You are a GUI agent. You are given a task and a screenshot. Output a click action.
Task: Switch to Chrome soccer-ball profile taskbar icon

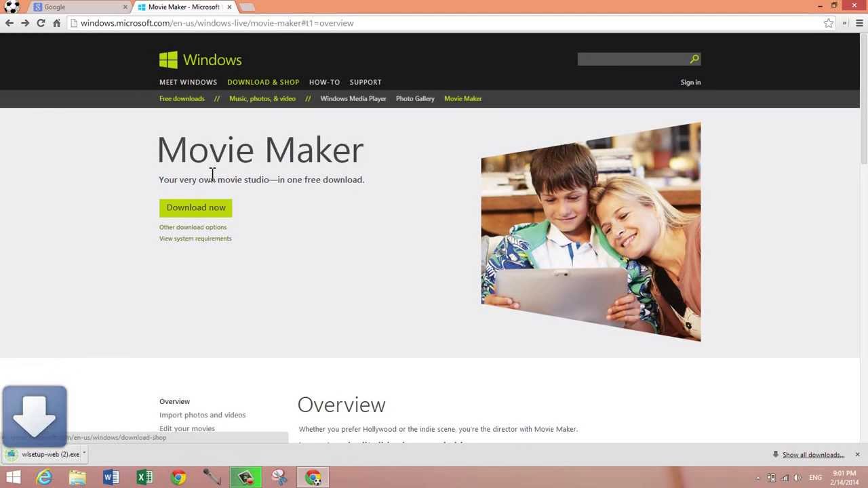point(313,478)
